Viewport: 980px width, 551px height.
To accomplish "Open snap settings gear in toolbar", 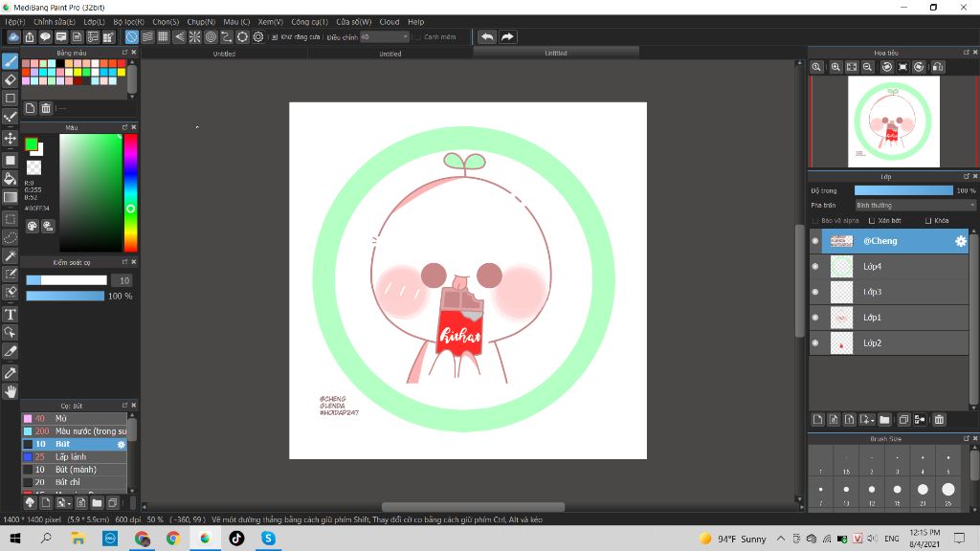I will [258, 37].
